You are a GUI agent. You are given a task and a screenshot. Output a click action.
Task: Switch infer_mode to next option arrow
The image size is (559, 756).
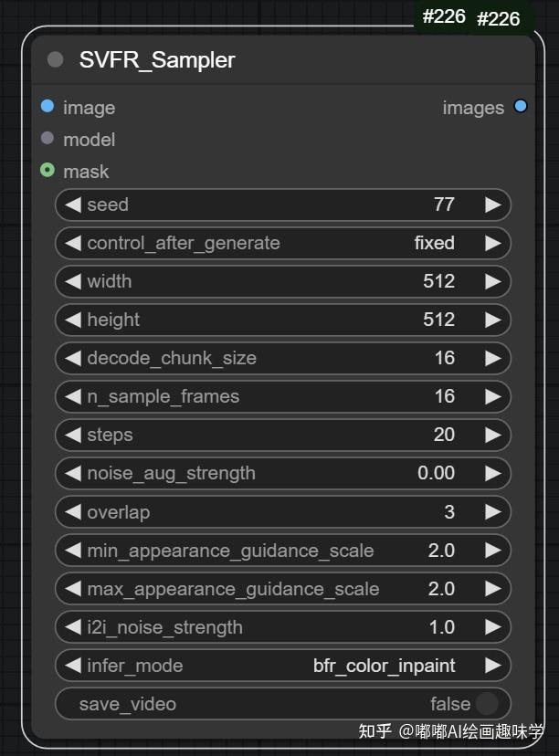point(493,666)
